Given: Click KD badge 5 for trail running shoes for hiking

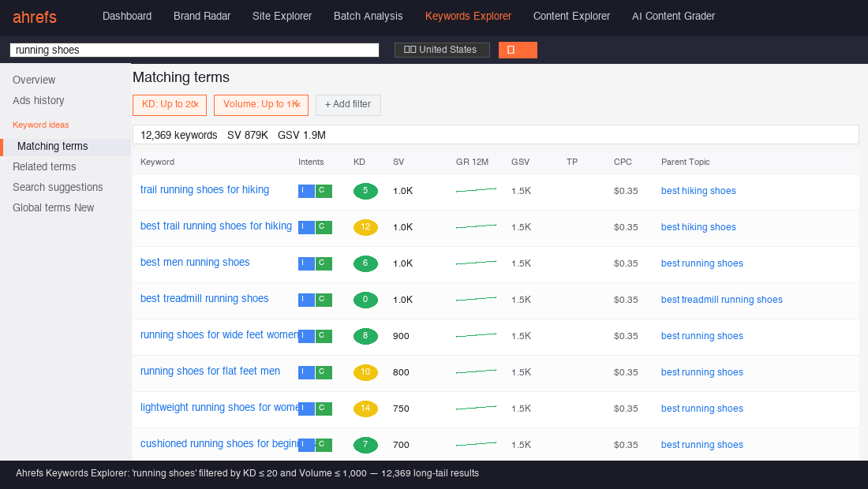Looking at the screenshot, I should (x=365, y=191).
